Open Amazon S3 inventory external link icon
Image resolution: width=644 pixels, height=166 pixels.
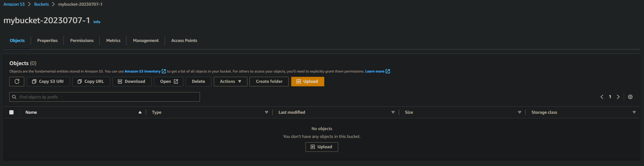[x=164, y=71]
